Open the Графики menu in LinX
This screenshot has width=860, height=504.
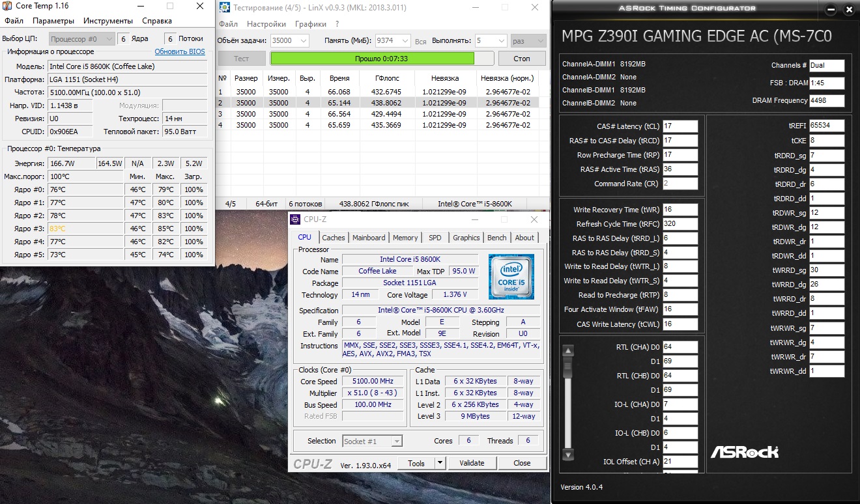click(311, 24)
